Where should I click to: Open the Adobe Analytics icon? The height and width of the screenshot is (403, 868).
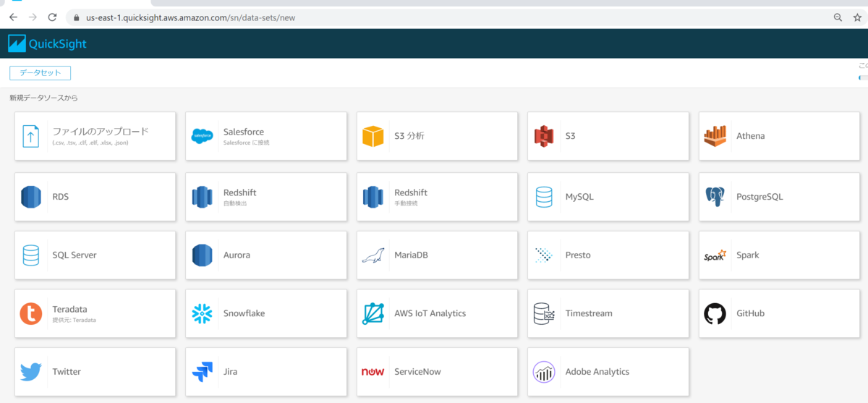point(543,372)
